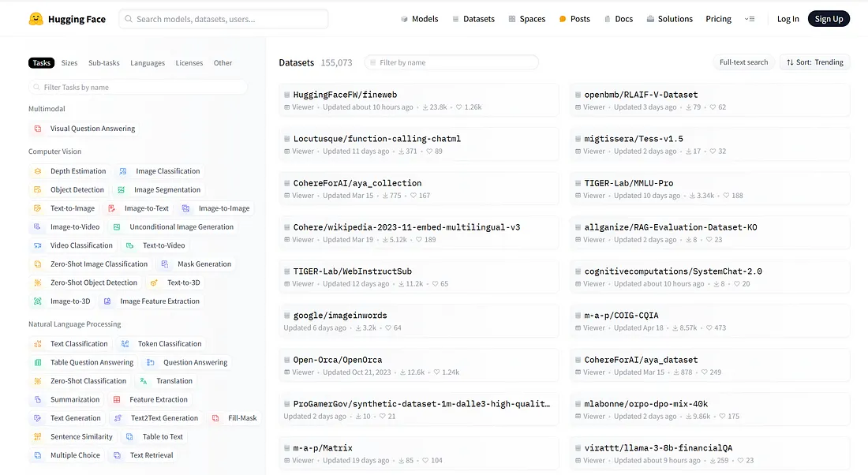Click the Text-to-Image task icon
Viewport: 868px width, 475px height.
(x=38, y=208)
